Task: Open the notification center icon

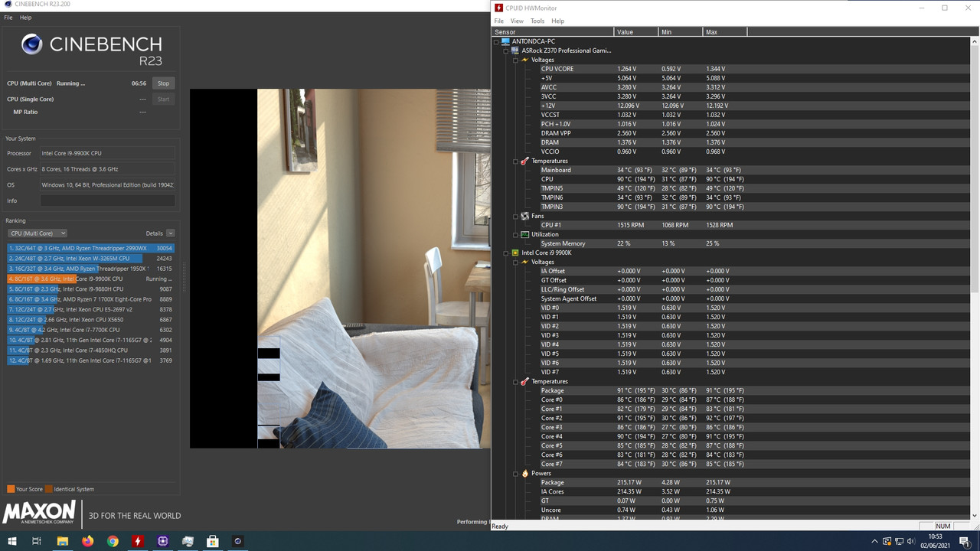Action: [965, 541]
